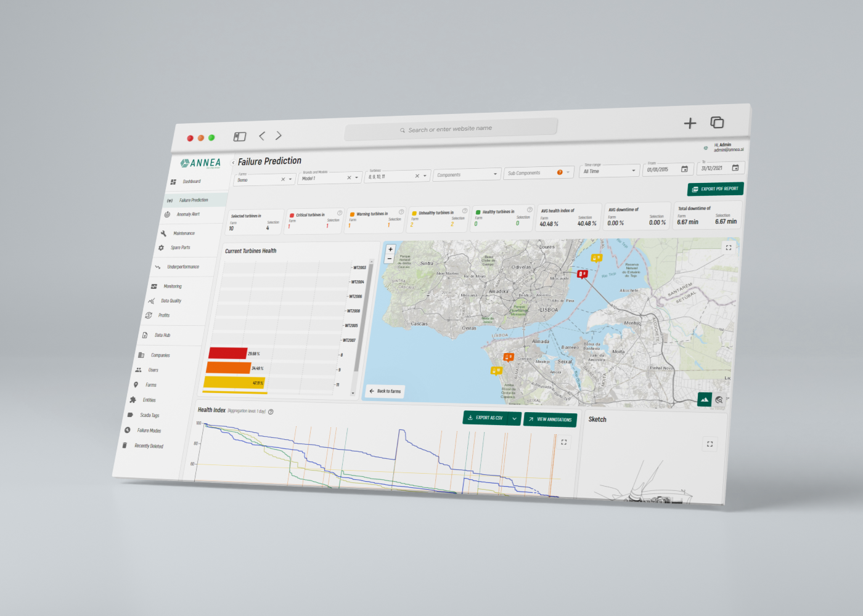The image size is (863, 616).
Task: Switch map to terrain layer view
Action: click(x=704, y=399)
